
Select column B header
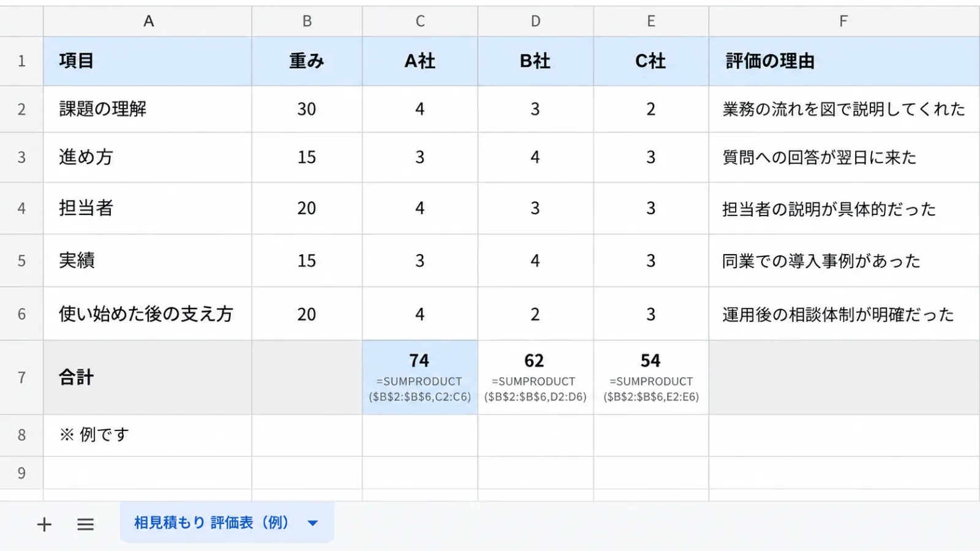(x=307, y=21)
